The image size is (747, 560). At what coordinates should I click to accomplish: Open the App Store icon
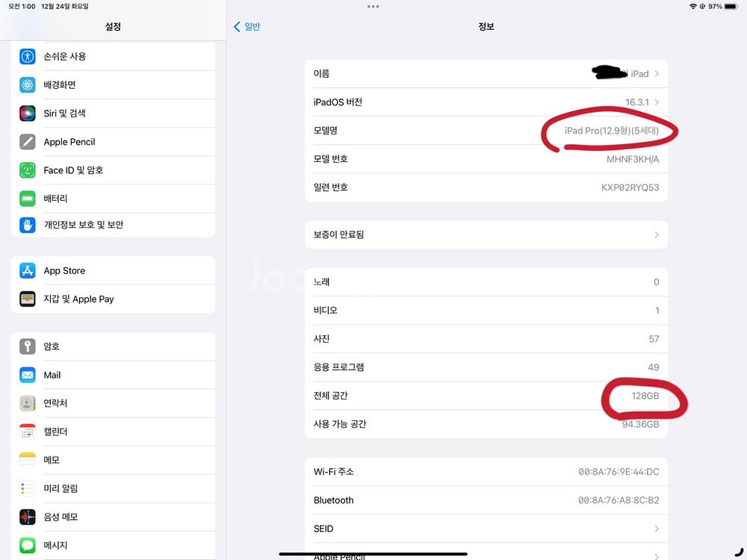(27, 270)
